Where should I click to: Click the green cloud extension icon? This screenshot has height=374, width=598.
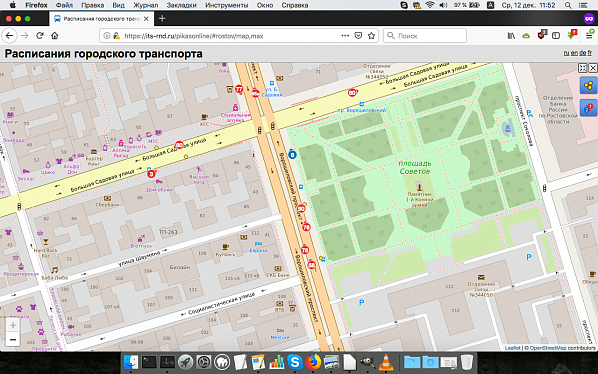pyautogui.click(x=526, y=35)
